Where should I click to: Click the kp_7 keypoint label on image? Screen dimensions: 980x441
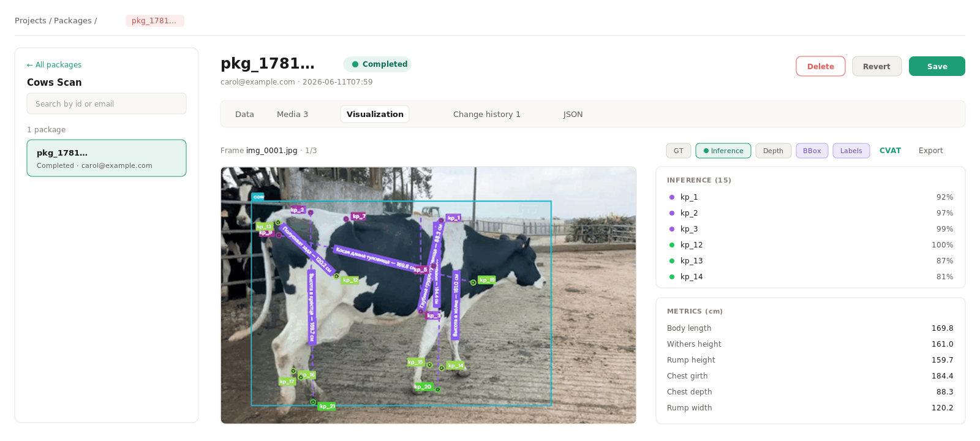coord(359,216)
